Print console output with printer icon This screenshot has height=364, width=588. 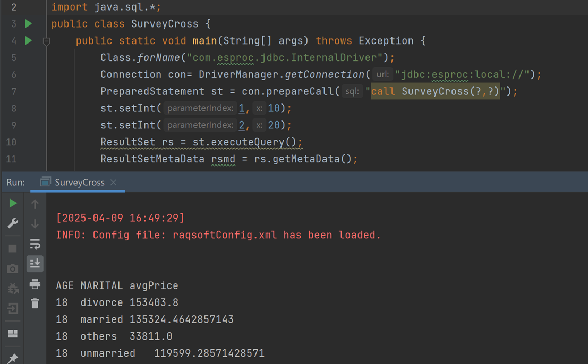tap(35, 284)
